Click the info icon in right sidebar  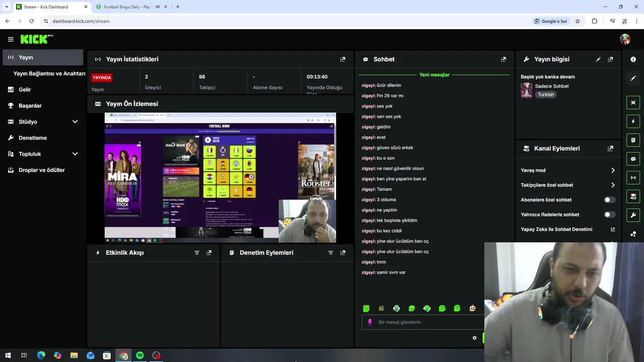pyautogui.click(x=633, y=59)
